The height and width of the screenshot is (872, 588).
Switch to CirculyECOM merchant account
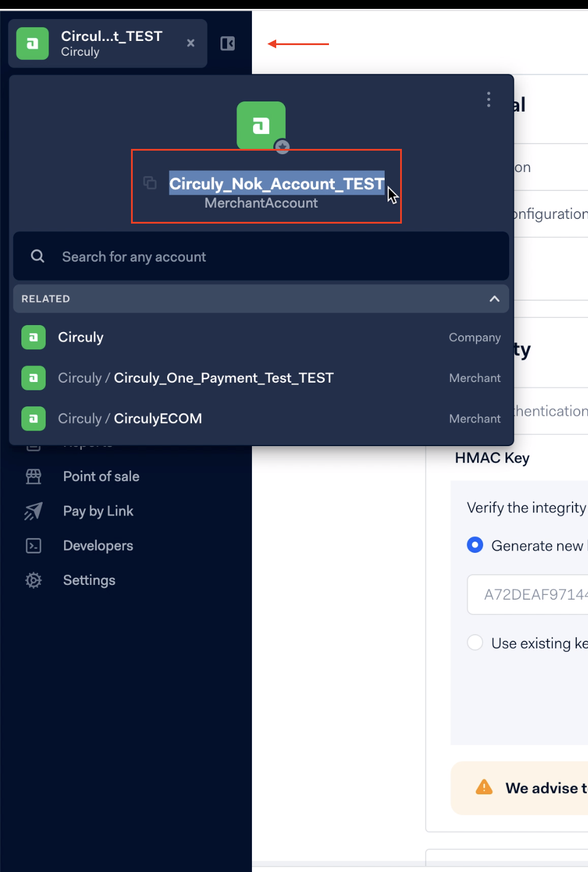tap(261, 418)
